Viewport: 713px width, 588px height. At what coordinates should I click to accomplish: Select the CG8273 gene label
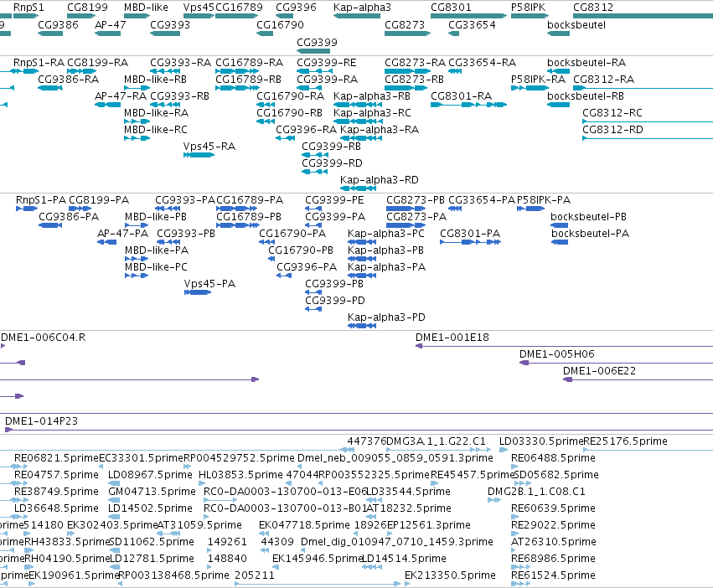coord(405,24)
